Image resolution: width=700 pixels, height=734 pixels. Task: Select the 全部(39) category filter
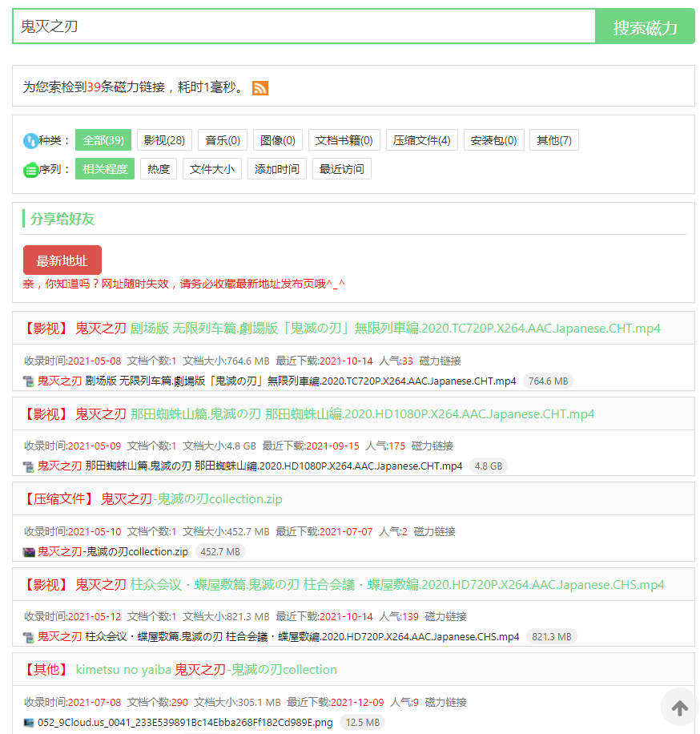[103, 140]
